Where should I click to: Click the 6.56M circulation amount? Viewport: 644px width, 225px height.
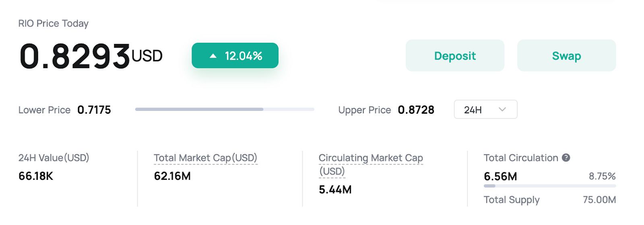click(500, 177)
